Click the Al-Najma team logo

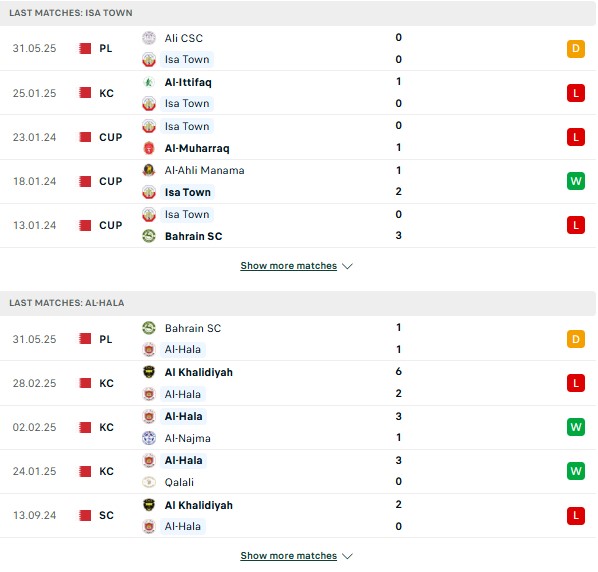149,438
